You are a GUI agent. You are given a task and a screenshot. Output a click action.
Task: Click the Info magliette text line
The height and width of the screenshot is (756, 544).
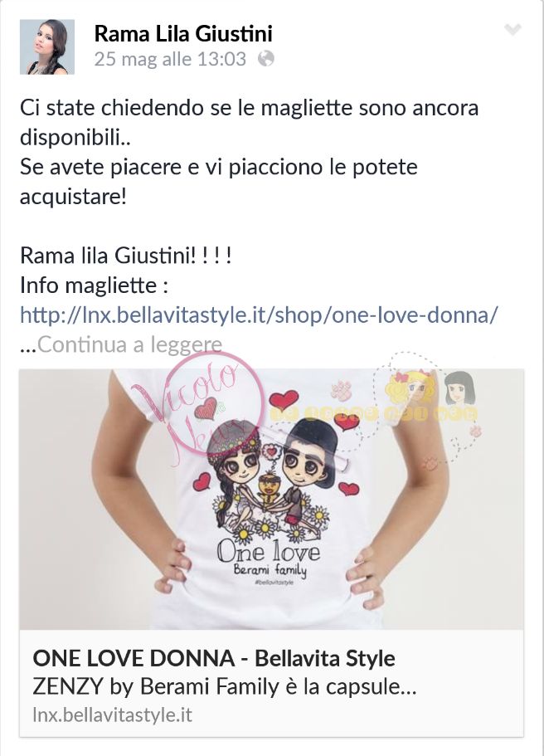(94, 285)
